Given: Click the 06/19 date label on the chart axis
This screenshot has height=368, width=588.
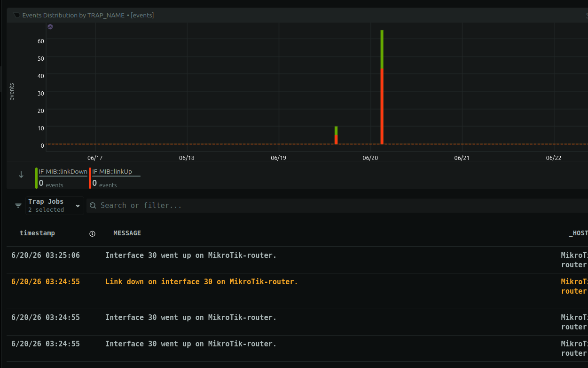Looking at the screenshot, I should pyautogui.click(x=278, y=158).
